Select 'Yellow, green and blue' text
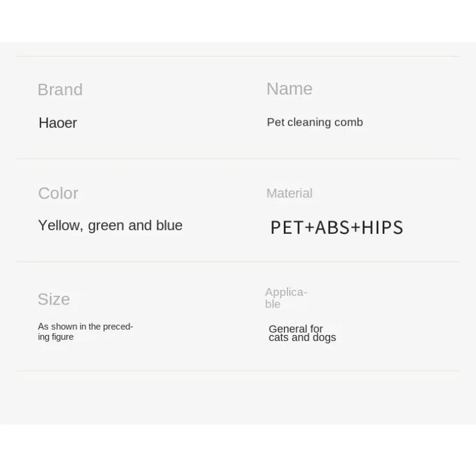 pyautogui.click(x=110, y=226)
